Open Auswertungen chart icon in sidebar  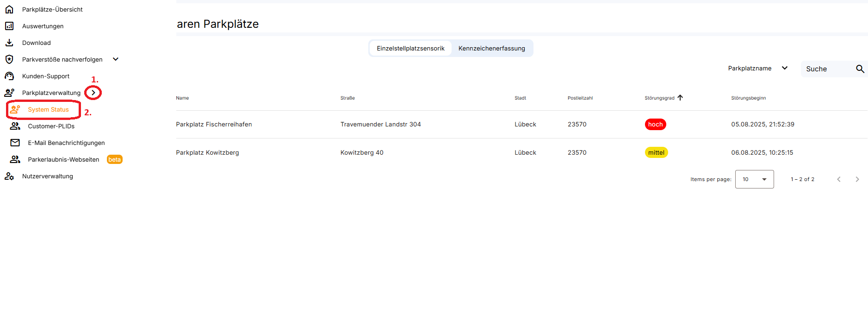pos(9,26)
